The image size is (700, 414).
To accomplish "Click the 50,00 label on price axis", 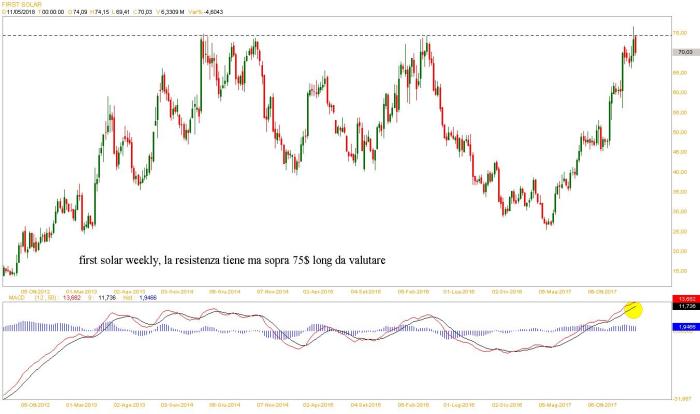I will click(x=680, y=132).
